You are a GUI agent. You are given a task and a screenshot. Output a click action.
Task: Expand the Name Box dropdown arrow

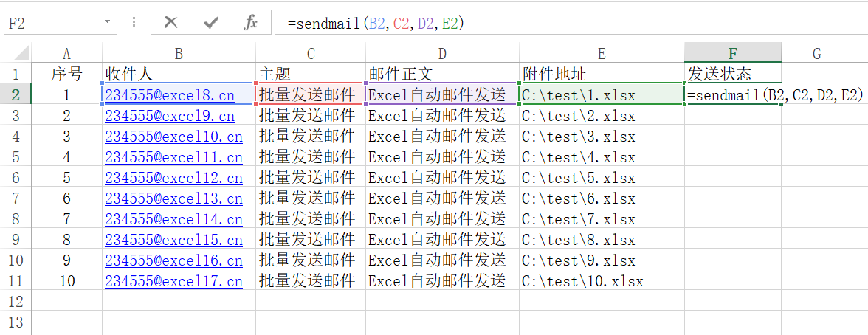(108, 23)
